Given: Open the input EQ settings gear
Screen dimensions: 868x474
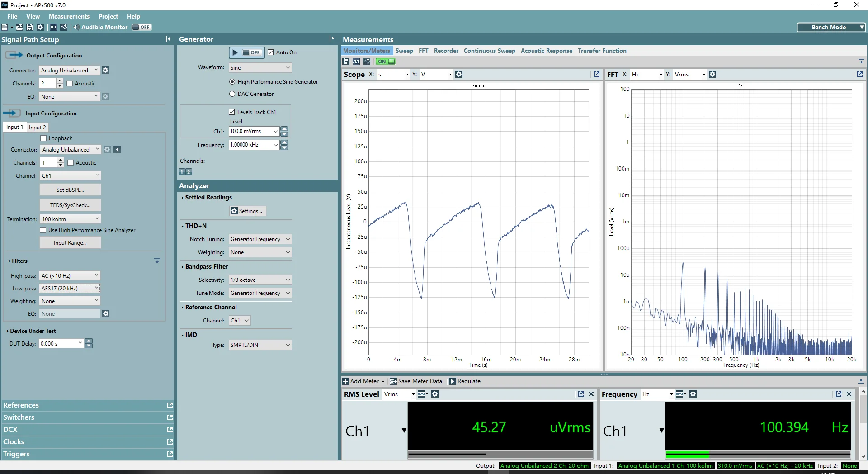Looking at the screenshot, I should pos(106,313).
